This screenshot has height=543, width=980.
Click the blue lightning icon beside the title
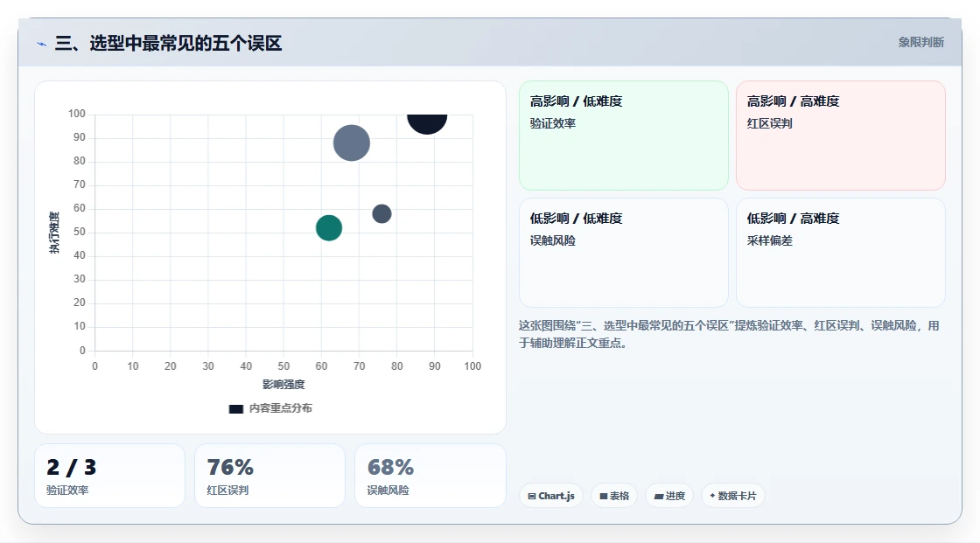coord(42,44)
